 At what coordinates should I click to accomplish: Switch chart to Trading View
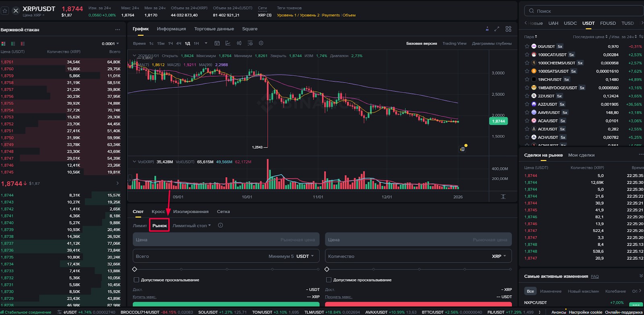(454, 44)
